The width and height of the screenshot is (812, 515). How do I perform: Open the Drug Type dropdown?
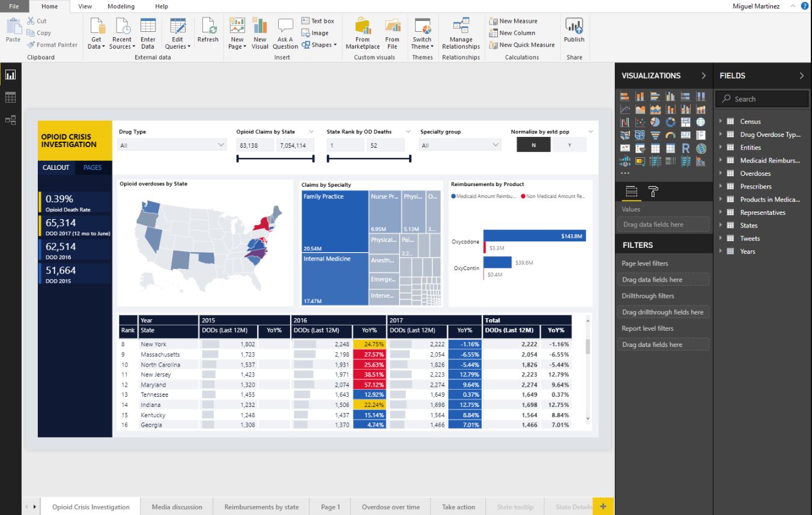(172, 145)
